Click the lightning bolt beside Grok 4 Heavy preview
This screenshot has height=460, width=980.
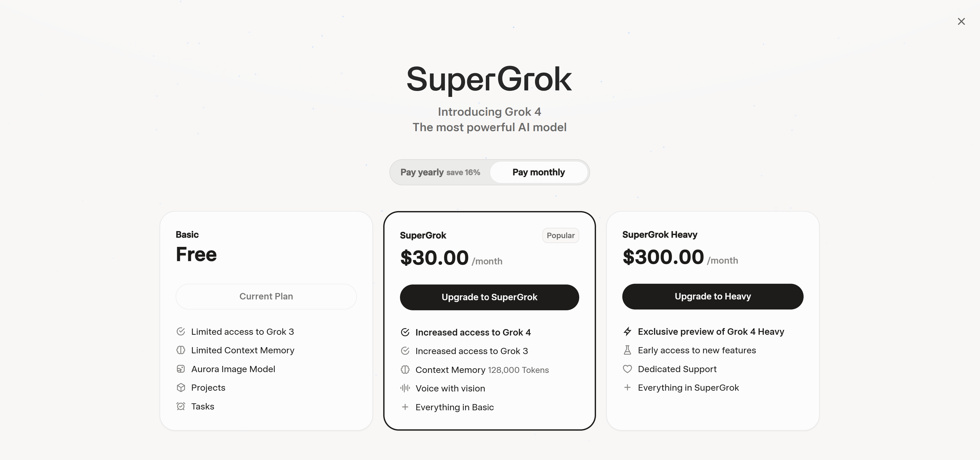pos(628,331)
